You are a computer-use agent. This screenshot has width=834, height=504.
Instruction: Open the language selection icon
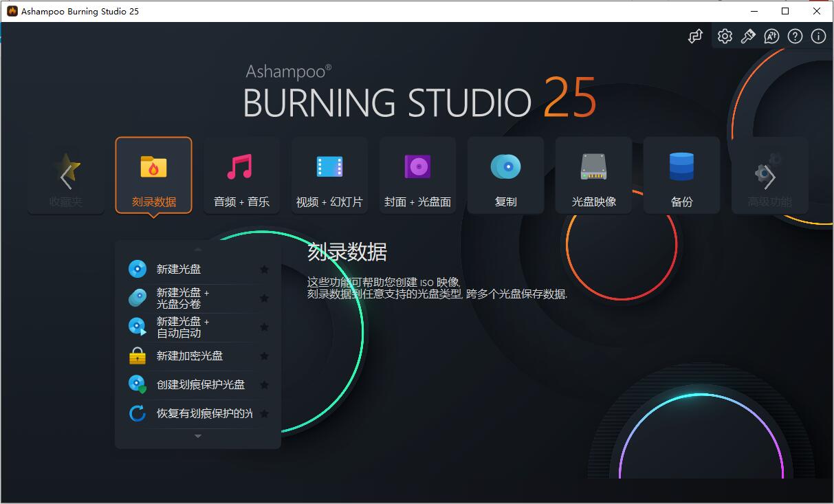[771, 36]
